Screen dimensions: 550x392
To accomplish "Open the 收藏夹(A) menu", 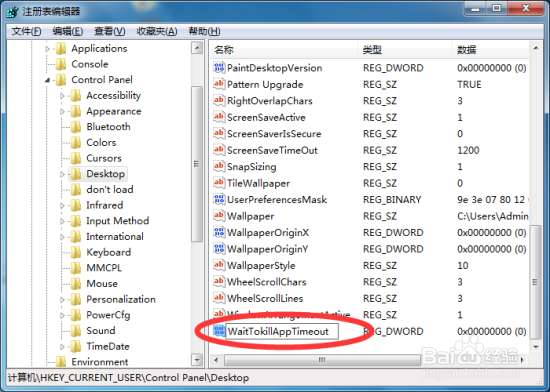I will pos(157,32).
